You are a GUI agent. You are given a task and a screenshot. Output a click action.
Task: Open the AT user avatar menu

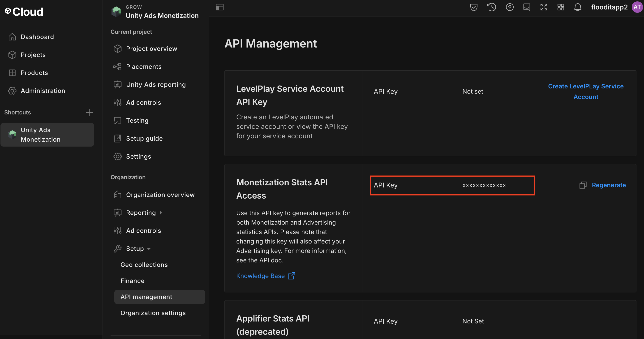[x=637, y=7]
